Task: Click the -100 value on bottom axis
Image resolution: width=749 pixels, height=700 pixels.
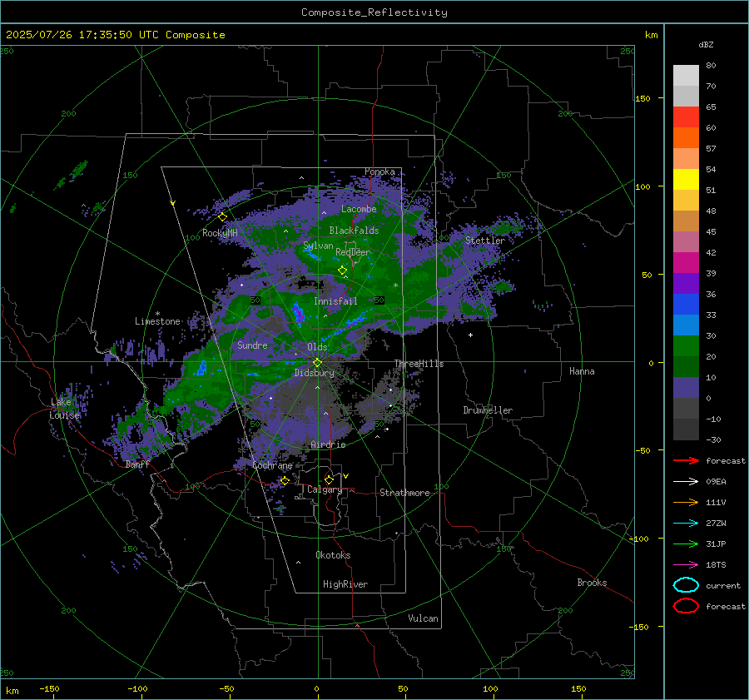Action: tap(137, 688)
